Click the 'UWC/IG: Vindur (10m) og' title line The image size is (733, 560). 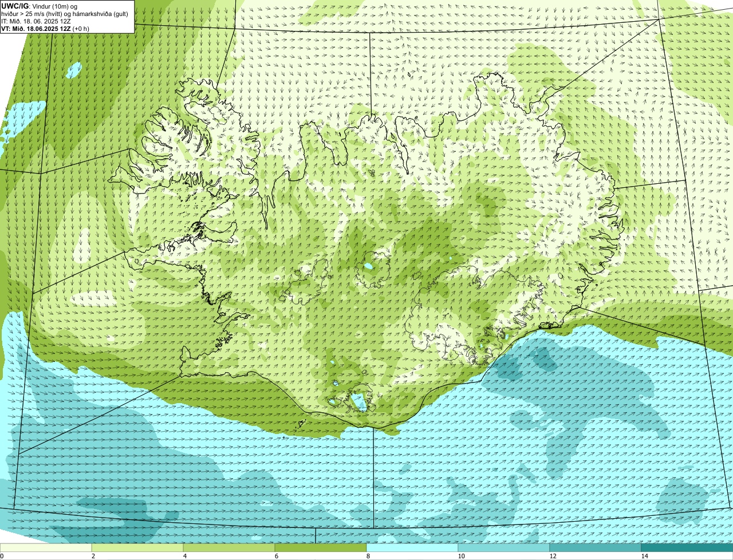40,6
